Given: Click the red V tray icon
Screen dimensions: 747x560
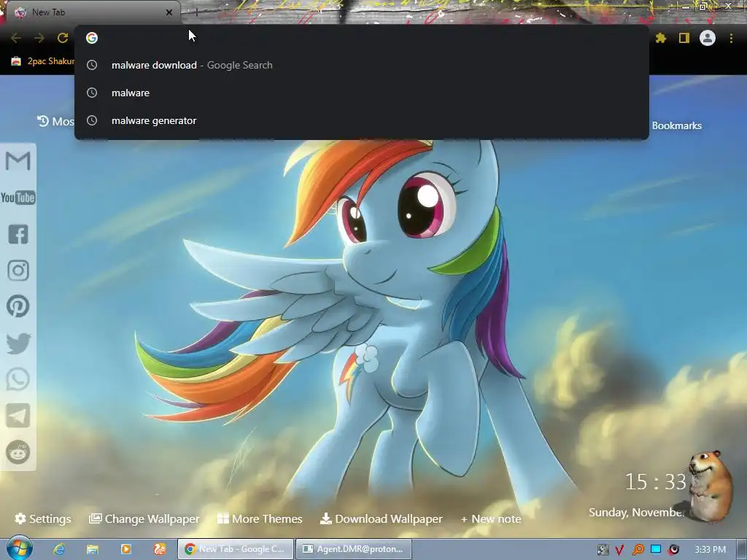Looking at the screenshot, I should pyautogui.click(x=619, y=550).
